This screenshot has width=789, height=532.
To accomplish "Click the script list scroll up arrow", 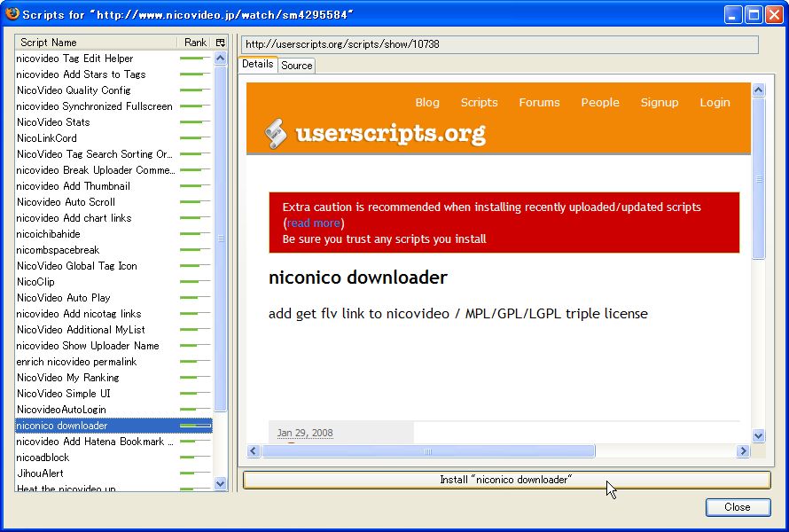I will [221, 59].
